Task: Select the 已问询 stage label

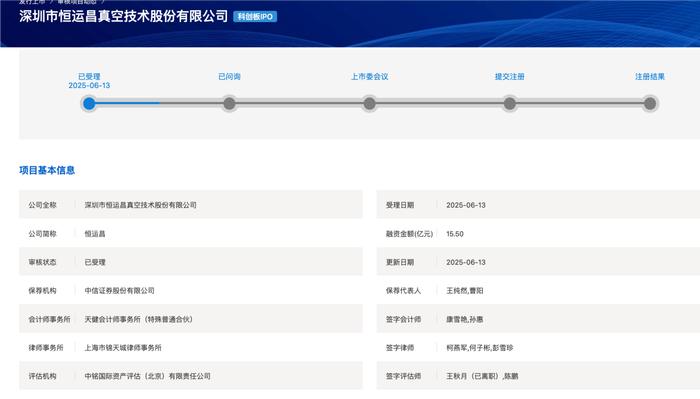Action: [x=229, y=76]
